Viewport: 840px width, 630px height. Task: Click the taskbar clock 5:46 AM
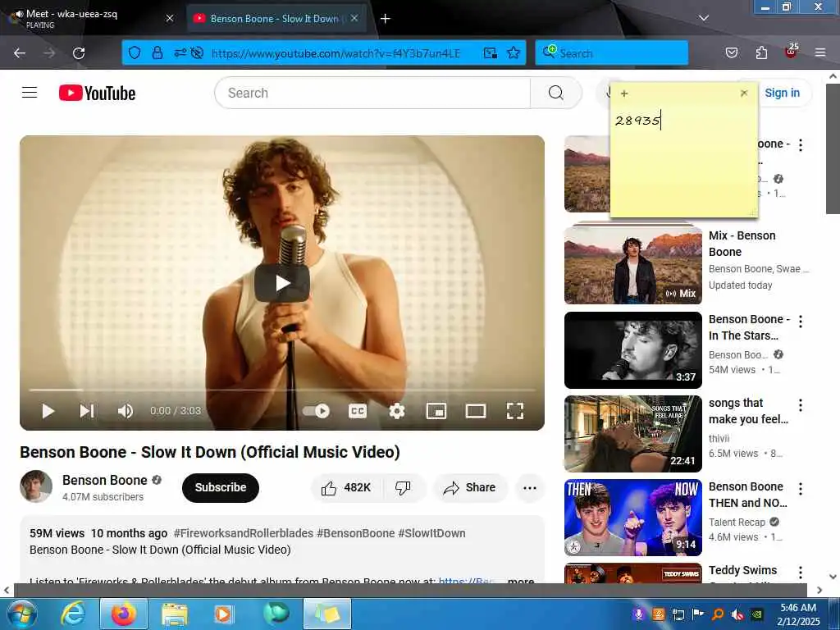[798, 608]
